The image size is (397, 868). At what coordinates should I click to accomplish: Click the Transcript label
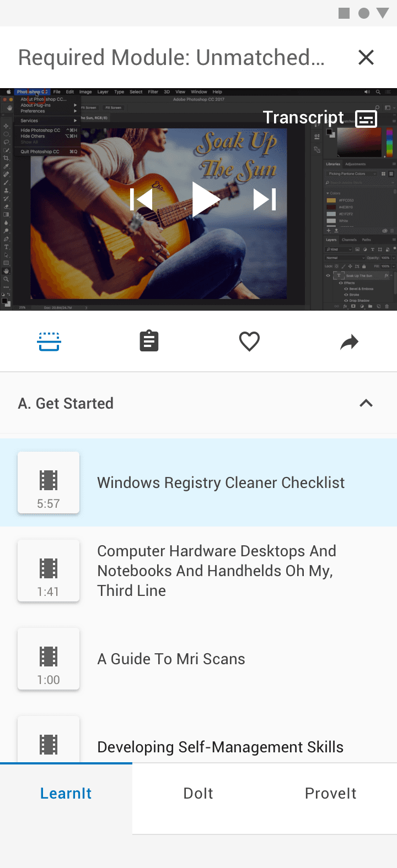coord(303,117)
